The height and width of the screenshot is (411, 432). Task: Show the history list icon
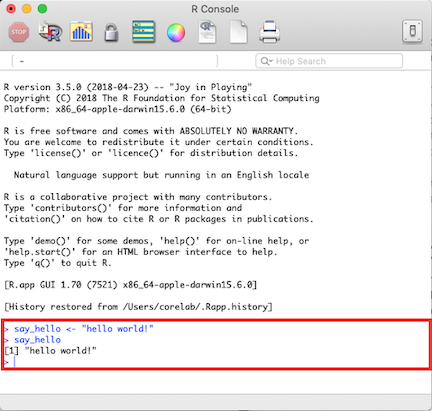[143, 32]
